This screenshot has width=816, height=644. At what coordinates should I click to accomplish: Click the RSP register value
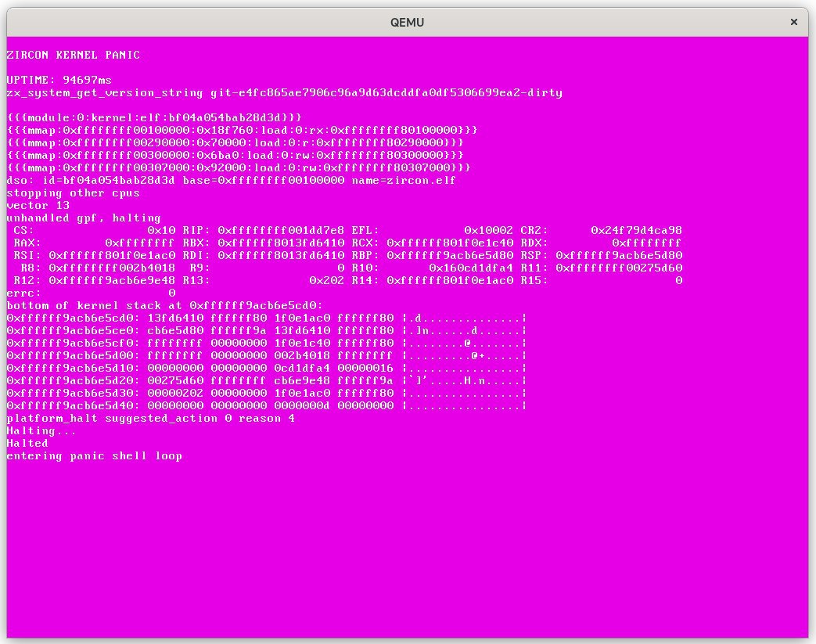[x=619, y=255]
